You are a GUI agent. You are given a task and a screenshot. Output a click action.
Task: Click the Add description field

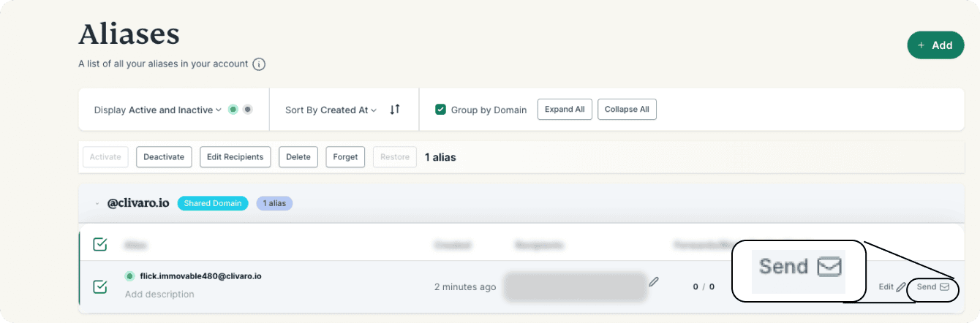159,294
